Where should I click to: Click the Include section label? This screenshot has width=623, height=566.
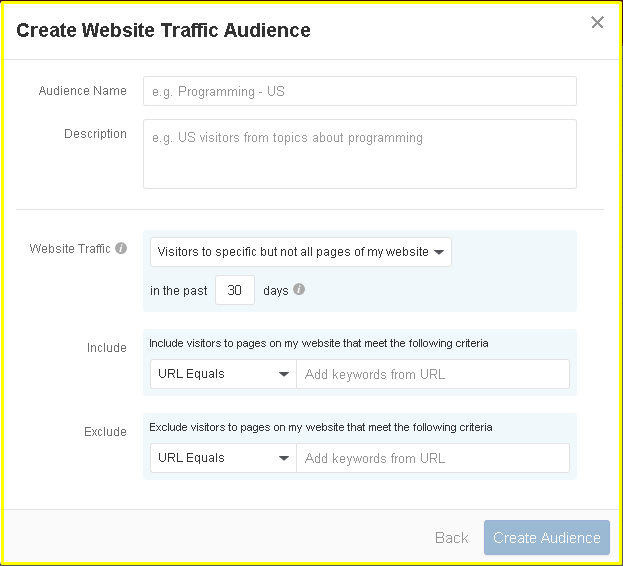106,348
